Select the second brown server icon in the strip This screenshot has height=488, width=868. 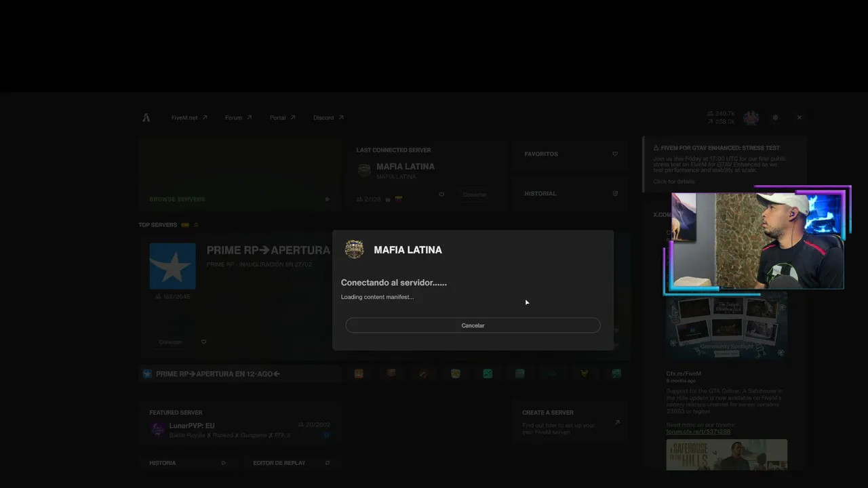coord(391,373)
